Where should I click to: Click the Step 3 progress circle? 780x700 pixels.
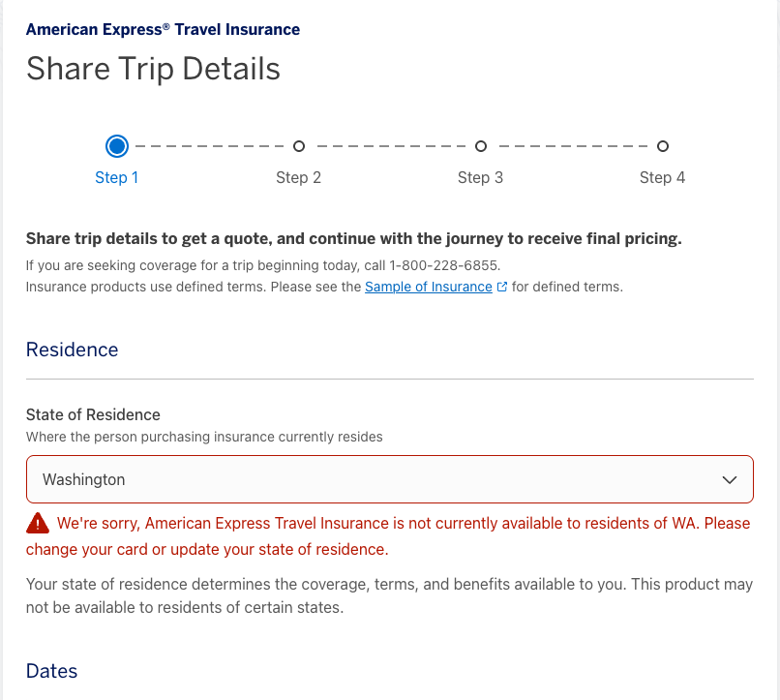click(x=481, y=146)
